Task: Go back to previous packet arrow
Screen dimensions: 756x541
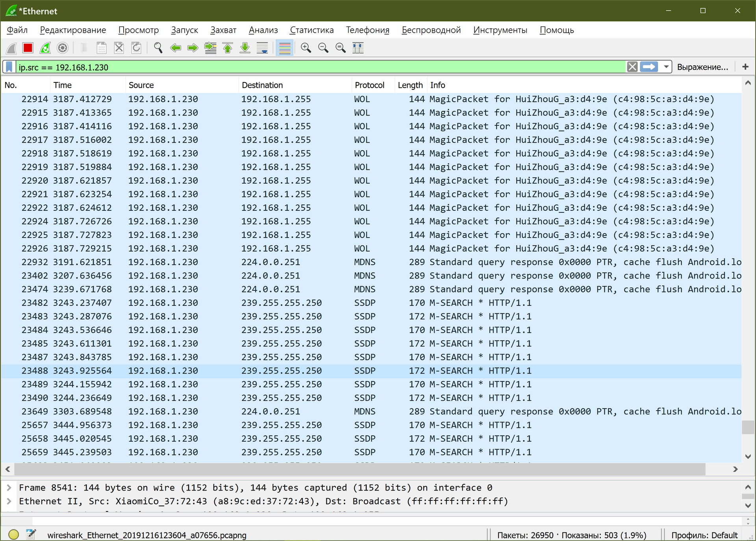Action: (x=176, y=48)
